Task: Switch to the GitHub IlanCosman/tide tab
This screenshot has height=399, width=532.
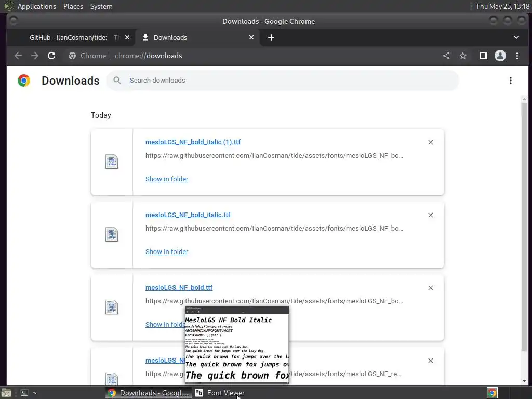Action: coord(71,37)
